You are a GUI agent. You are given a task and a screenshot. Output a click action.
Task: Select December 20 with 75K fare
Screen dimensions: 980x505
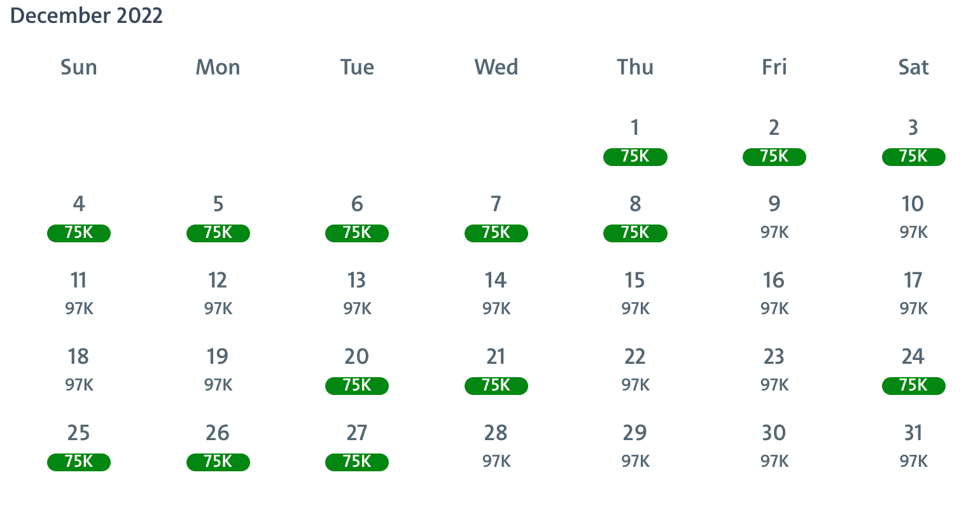click(x=357, y=371)
